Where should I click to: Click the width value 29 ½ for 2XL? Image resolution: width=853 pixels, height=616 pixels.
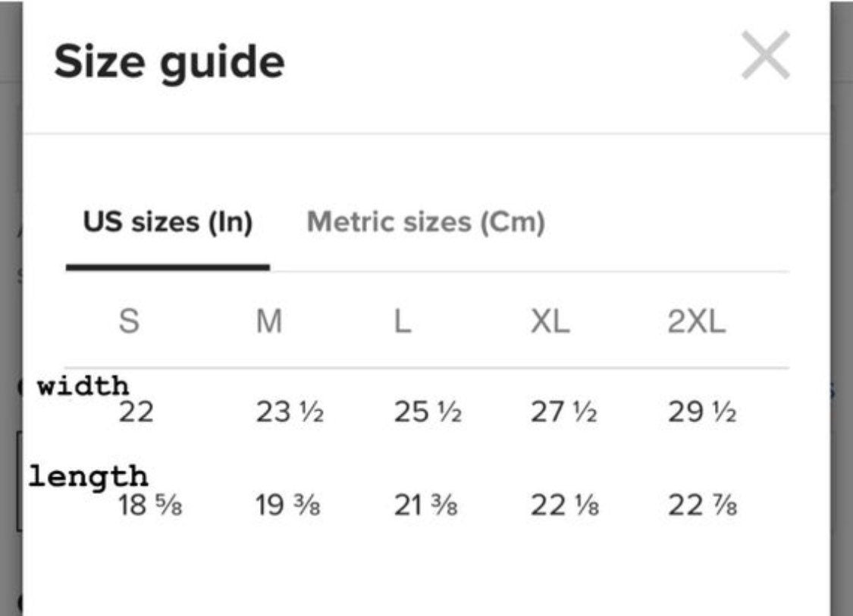coord(702,411)
